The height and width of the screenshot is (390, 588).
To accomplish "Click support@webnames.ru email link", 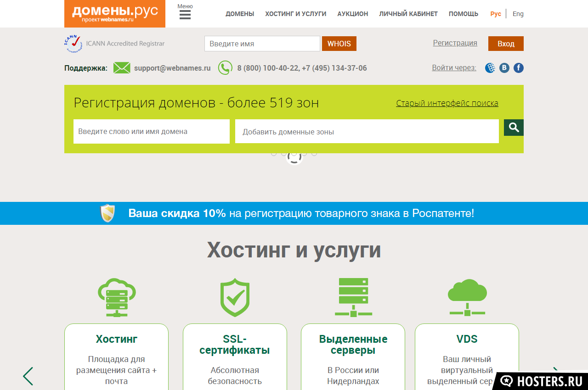I will pyautogui.click(x=172, y=68).
